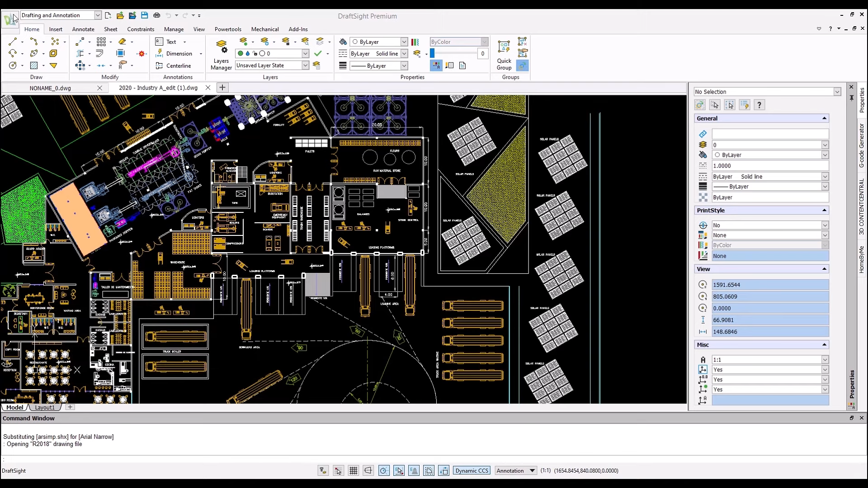Select the Move/Pan tool icon
Viewport: 868px width, 488px height.
point(79,41)
